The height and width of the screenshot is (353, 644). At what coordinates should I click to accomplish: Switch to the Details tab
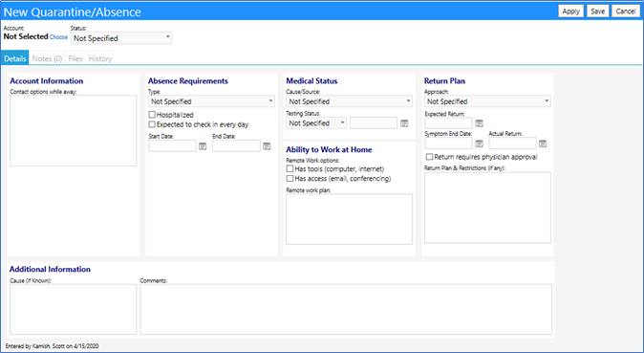14,58
